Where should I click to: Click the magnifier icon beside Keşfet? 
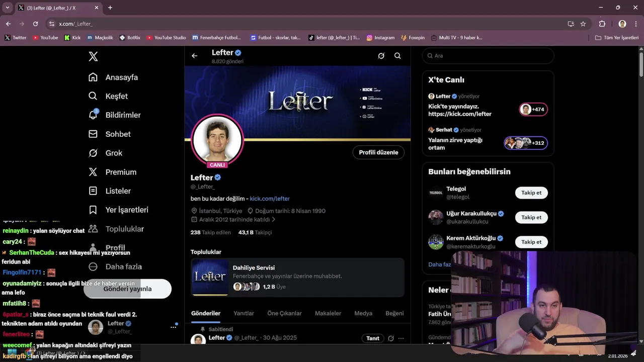click(93, 96)
